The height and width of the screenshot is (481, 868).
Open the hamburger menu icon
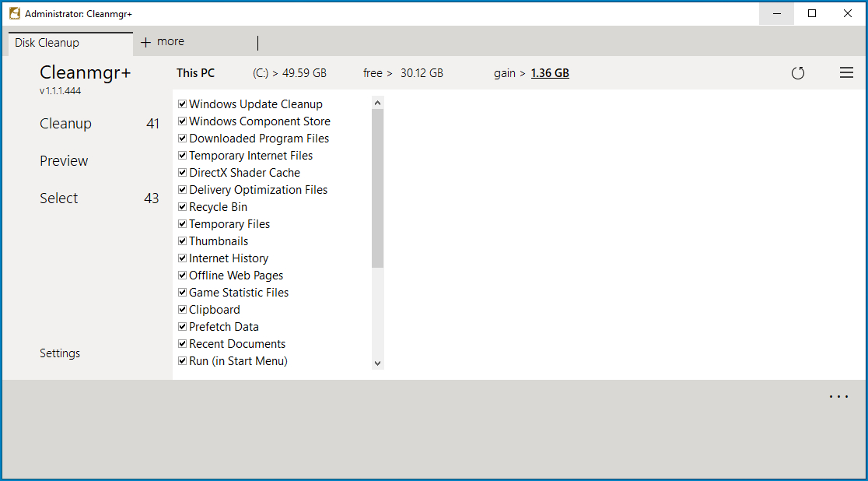(x=846, y=72)
